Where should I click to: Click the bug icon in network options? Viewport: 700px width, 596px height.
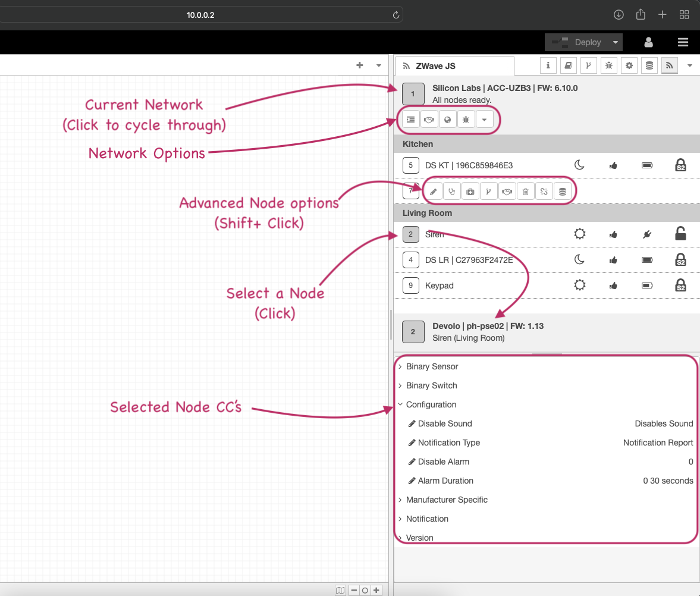tap(466, 120)
